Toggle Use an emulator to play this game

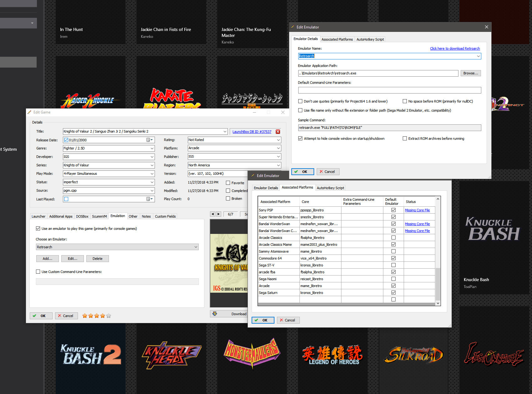pos(38,229)
